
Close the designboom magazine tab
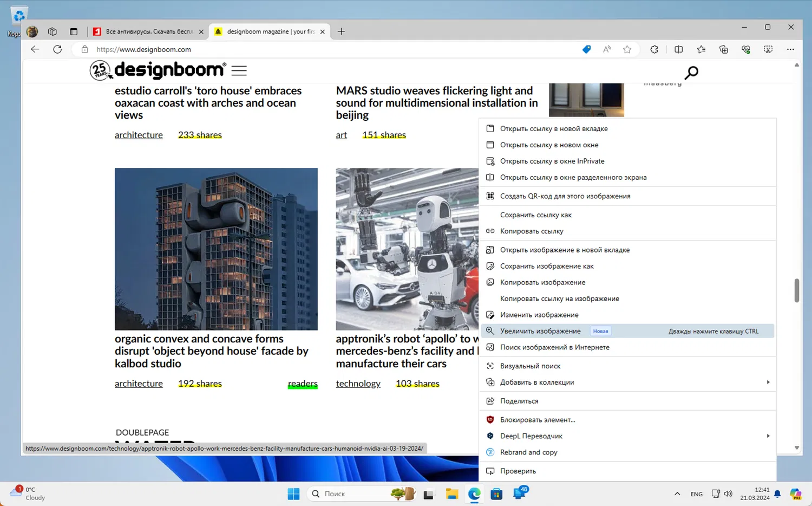pyautogui.click(x=323, y=31)
